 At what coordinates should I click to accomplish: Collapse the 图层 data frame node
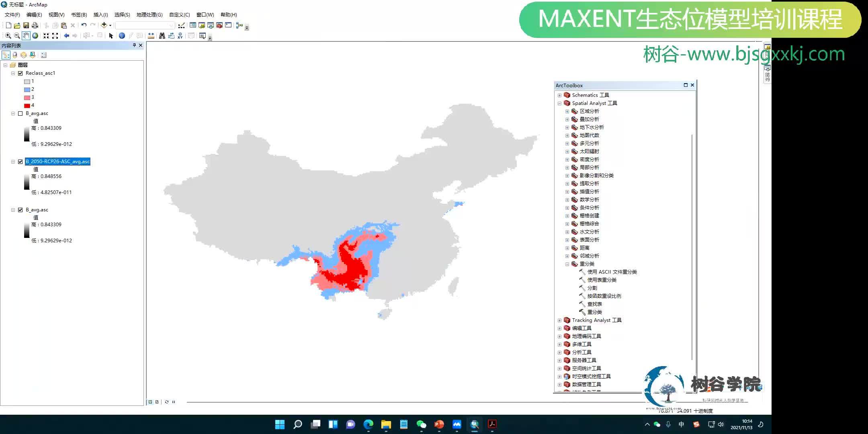point(6,65)
